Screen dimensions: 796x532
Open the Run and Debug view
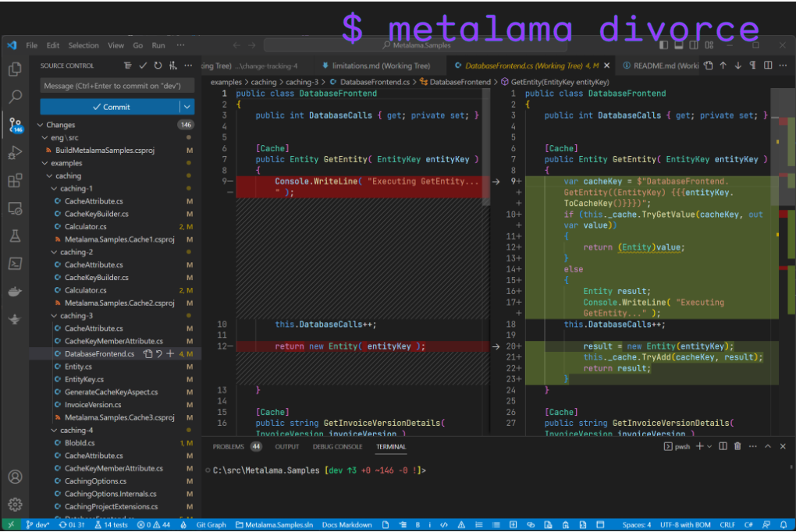pos(16,152)
